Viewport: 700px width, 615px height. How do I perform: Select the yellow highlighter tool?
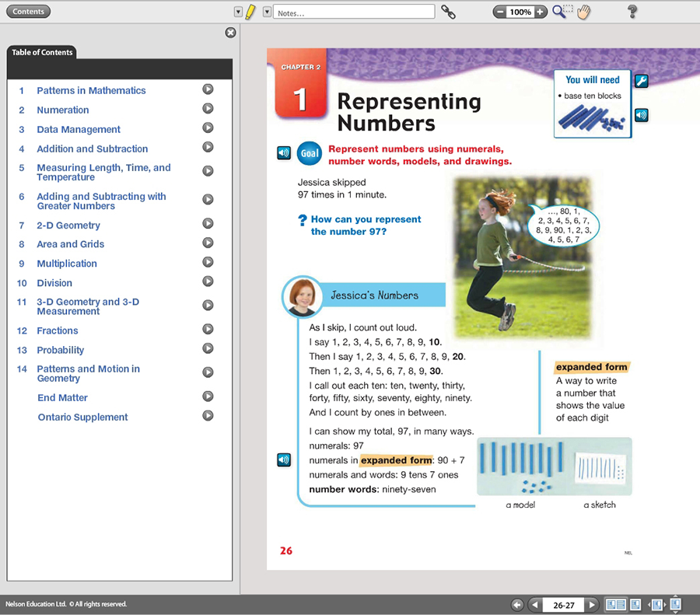[x=250, y=12]
